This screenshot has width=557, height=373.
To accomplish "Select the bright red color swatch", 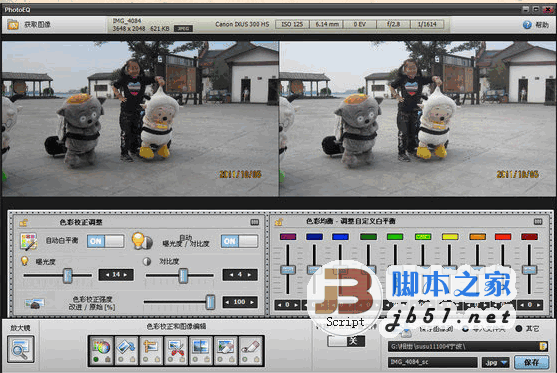I will pos(503,237).
